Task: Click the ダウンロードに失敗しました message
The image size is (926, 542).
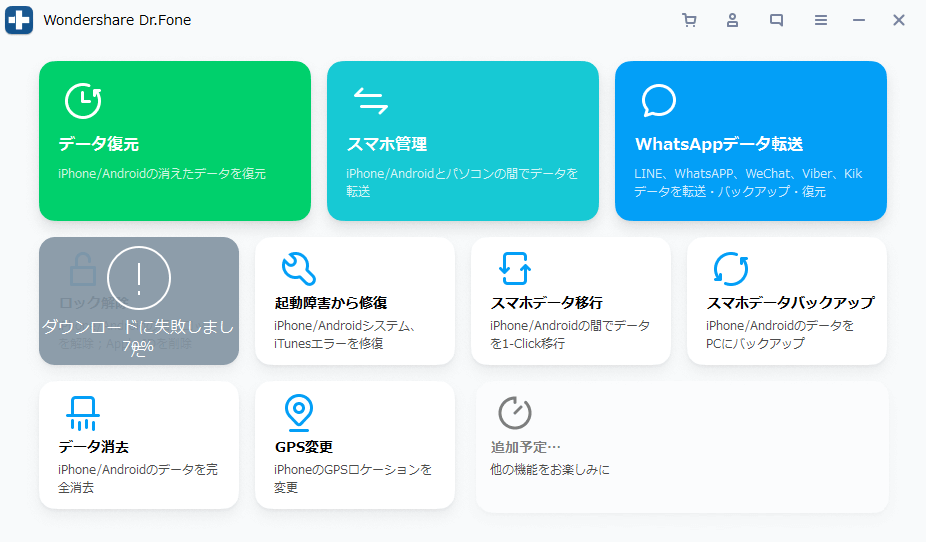Action: [138, 337]
